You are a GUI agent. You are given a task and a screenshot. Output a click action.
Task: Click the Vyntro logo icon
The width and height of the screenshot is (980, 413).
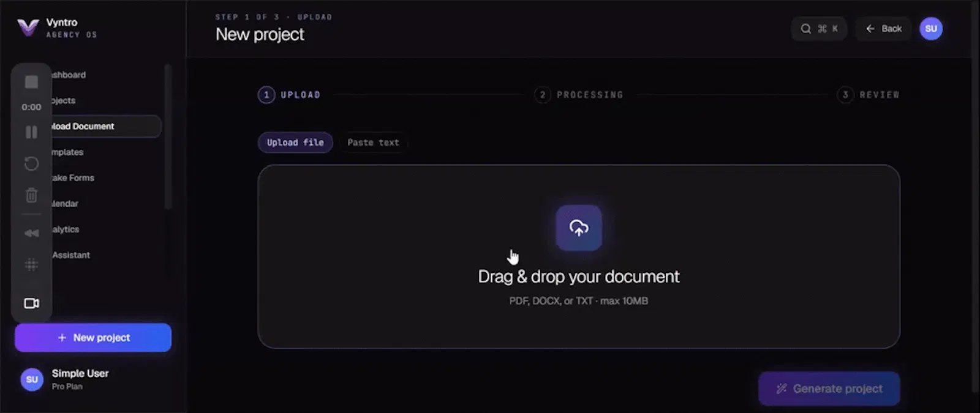point(28,28)
